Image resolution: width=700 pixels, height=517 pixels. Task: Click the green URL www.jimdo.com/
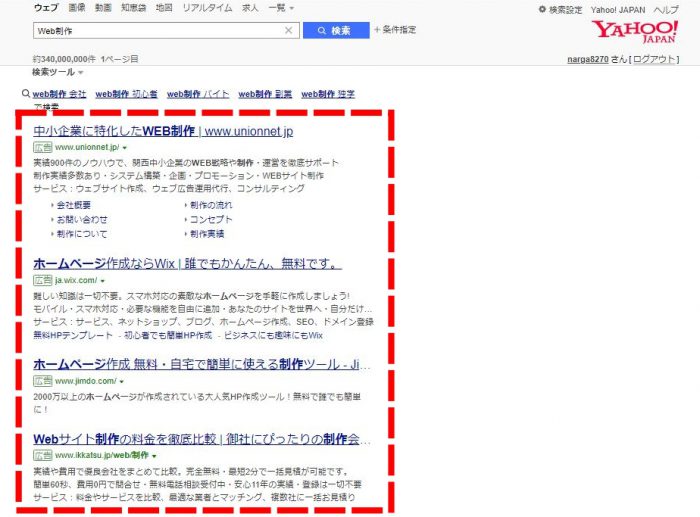tap(86, 381)
